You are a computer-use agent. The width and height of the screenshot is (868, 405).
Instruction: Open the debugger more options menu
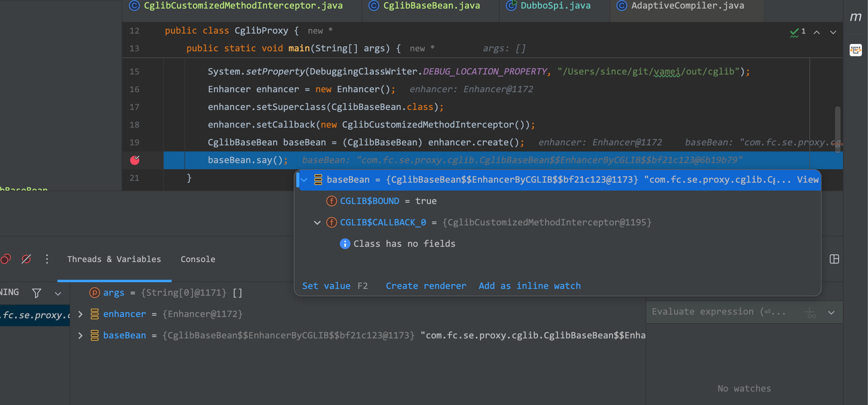pos(47,259)
